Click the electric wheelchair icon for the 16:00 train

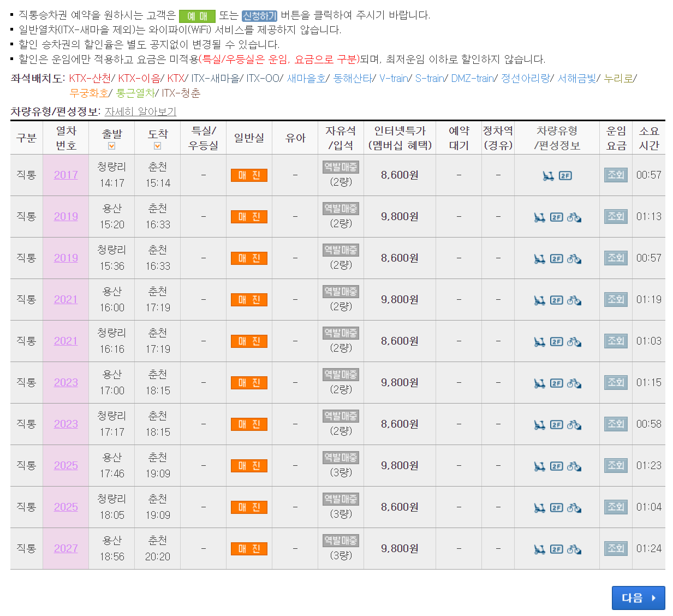(539, 300)
